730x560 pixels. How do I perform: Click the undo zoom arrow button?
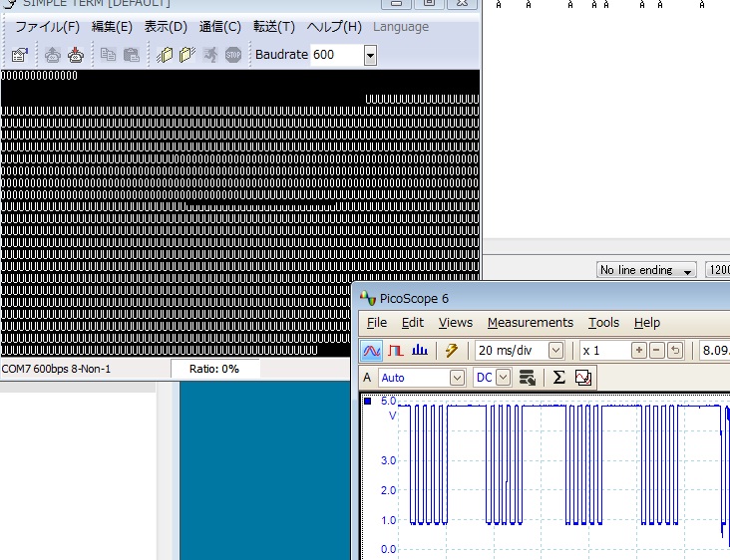click(675, 350)
